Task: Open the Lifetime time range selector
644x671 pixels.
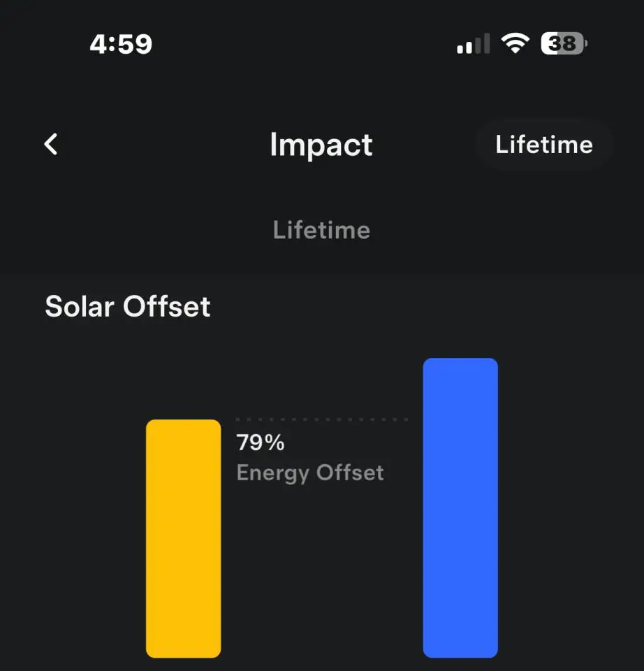Action: [543, 145]
